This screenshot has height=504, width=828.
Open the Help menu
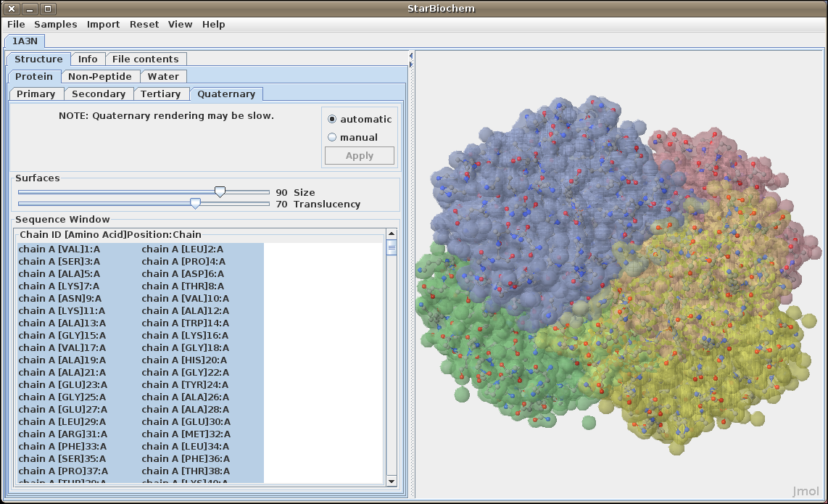[213, 25]
